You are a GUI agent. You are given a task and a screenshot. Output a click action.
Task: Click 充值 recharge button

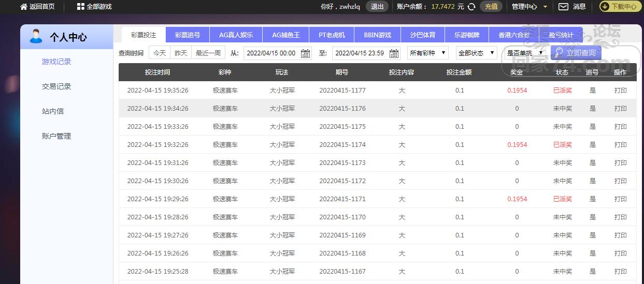pyautogui.click(x=491, y=7)
